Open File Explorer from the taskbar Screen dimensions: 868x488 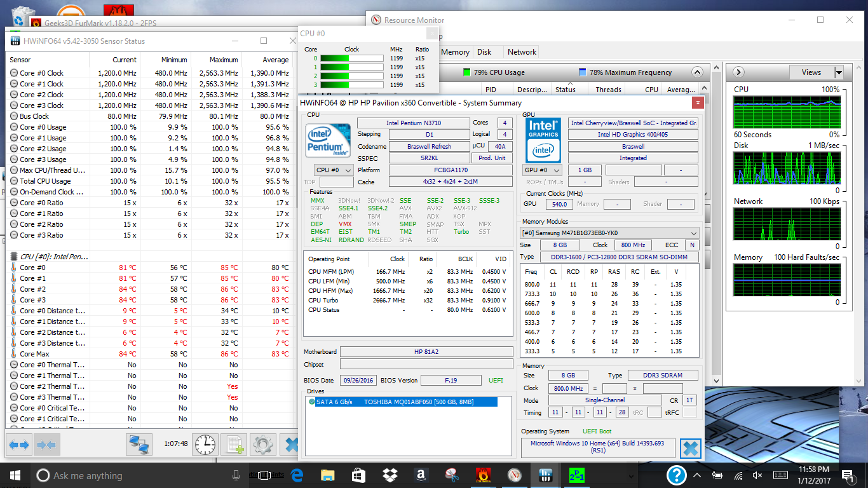[x=327, y=475]
